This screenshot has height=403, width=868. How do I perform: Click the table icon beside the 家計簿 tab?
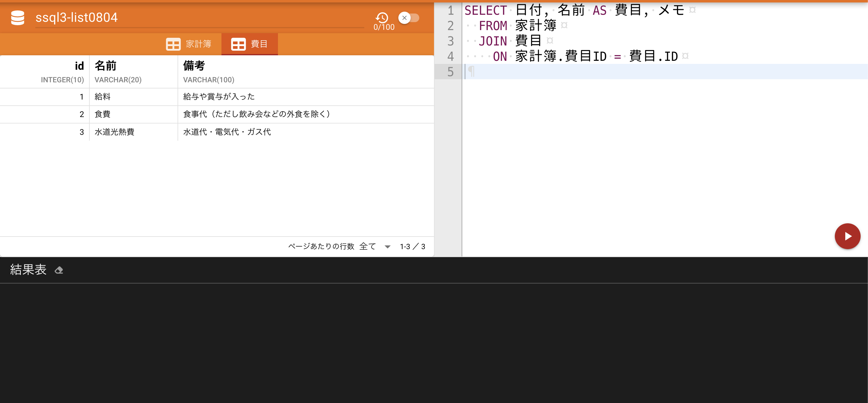coord(173,44)
